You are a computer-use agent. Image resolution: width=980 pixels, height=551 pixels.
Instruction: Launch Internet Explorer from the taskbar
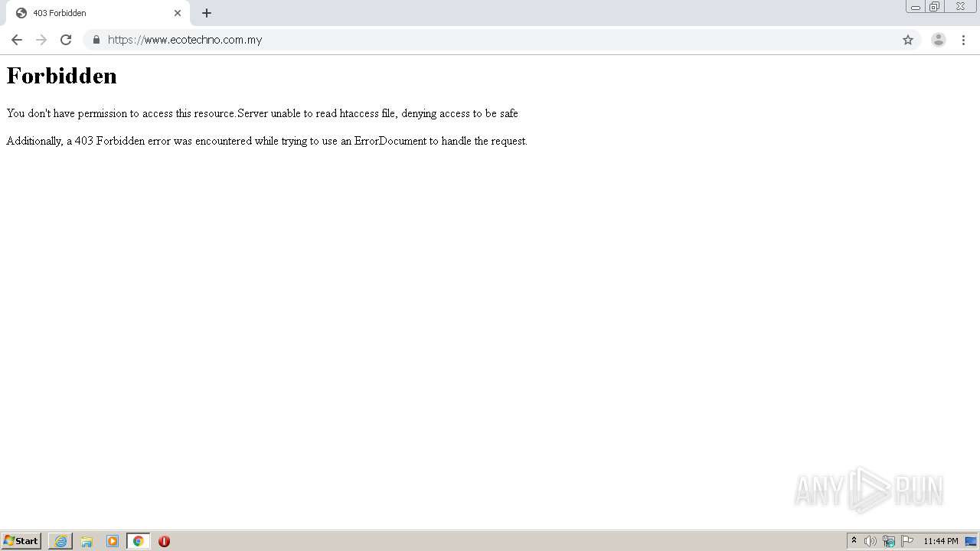(60, 541)
